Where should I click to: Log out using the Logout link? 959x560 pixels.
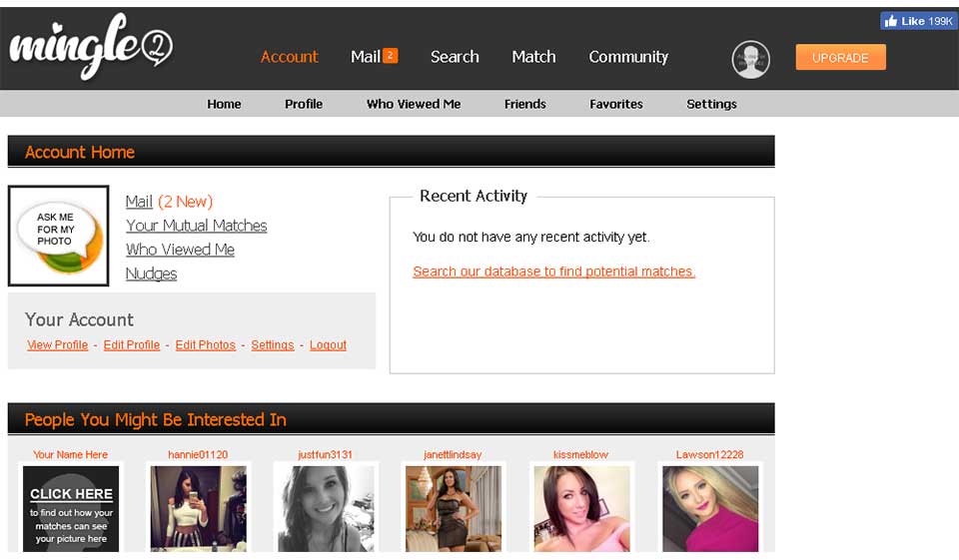(x=328, y=345)
